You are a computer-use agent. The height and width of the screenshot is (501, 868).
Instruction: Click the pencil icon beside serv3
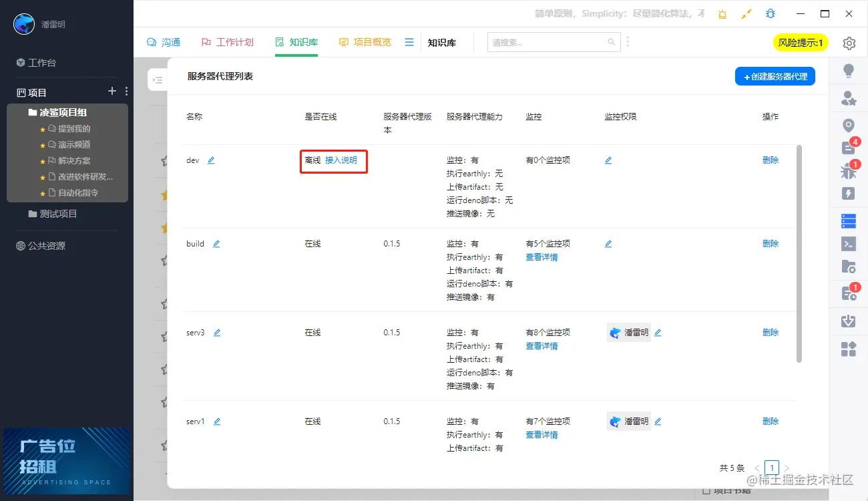217,333
